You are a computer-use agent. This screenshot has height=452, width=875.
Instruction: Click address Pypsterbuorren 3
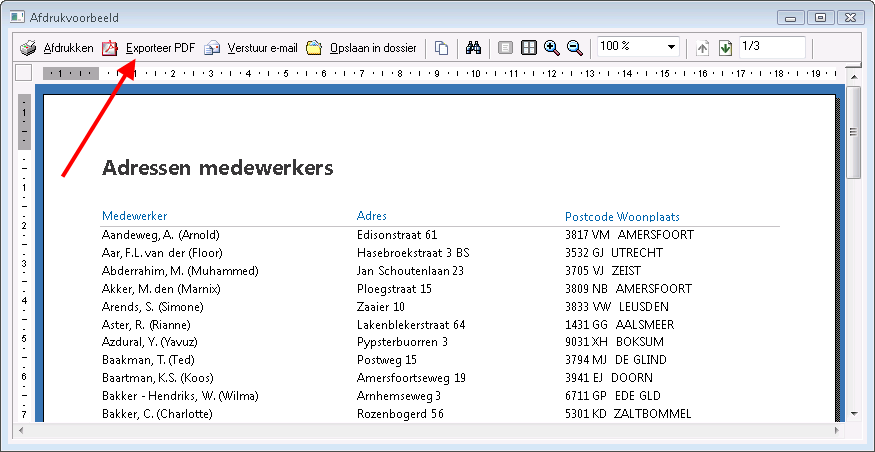click(402, 342)
